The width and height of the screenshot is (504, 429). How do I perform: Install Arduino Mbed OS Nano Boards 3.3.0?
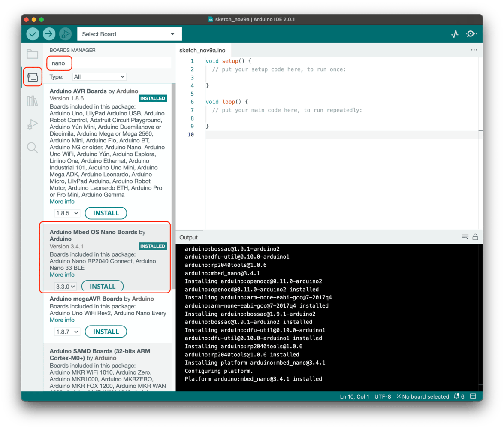(103, 286)
